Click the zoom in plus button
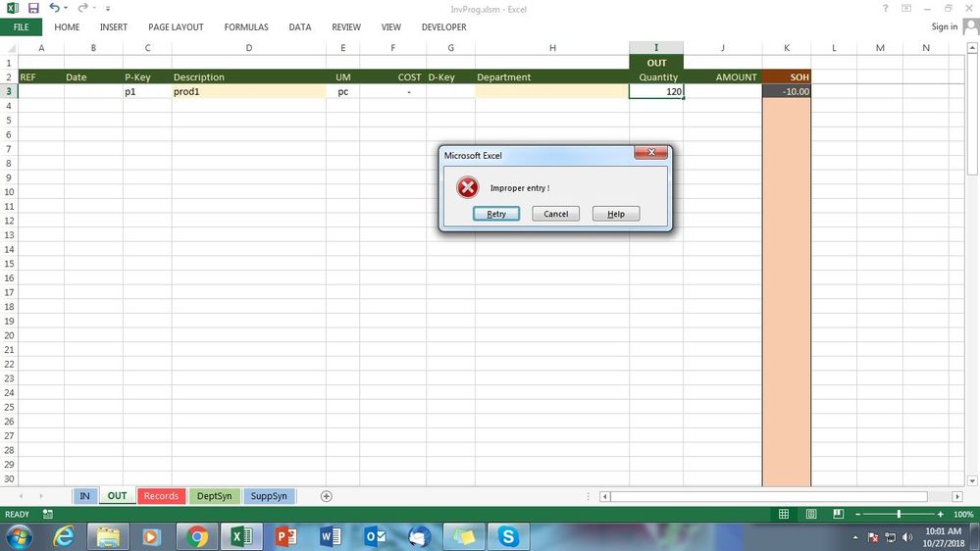This screenshot has width=980, height=551. (x=940, y=514)
